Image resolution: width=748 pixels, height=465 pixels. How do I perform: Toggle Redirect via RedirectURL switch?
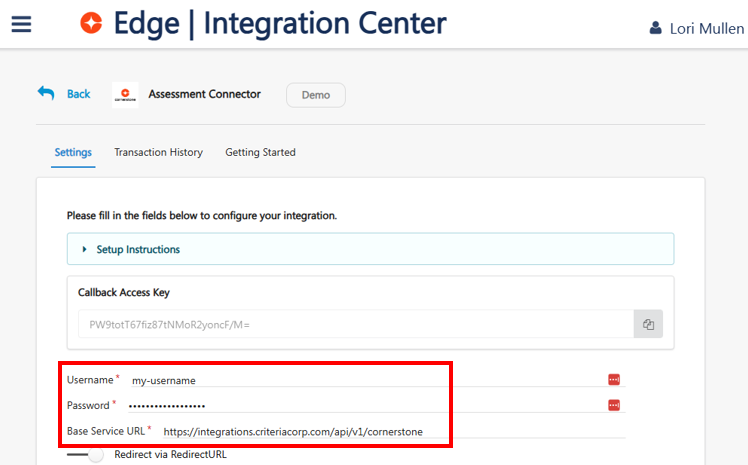coord(86,455)
